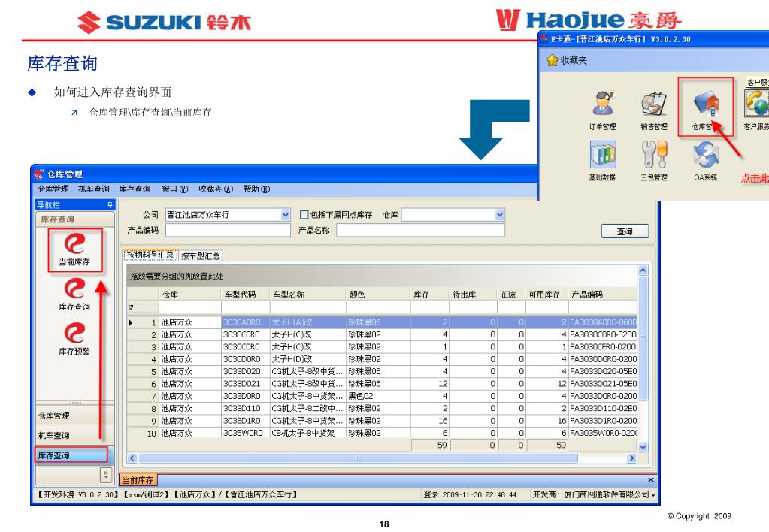Select the 当前库存 bottom document tab
This screenshot has width=769, height=532.
pos(138,480)
